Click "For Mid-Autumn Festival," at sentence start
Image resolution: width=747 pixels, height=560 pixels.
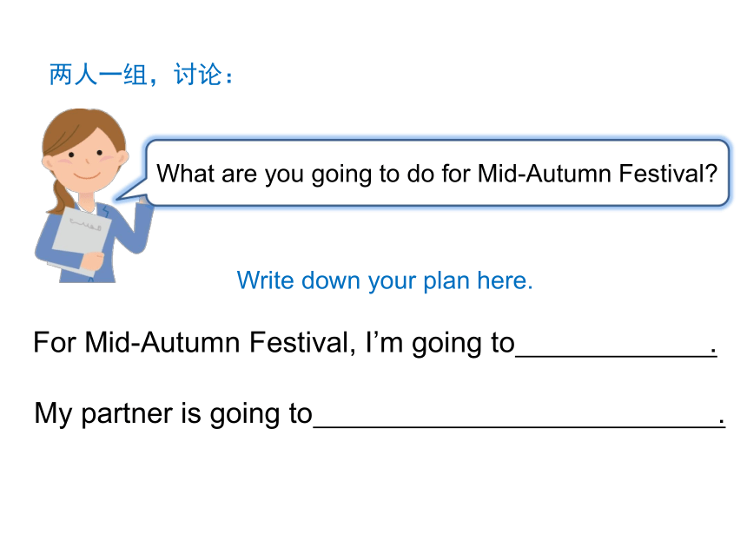(x=195, y=342)
